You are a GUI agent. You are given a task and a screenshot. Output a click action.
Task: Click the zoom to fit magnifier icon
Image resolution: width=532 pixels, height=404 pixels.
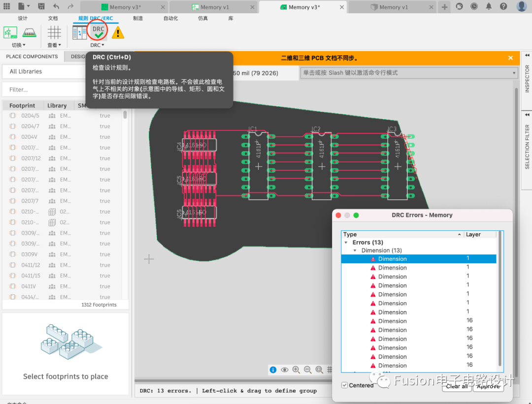coord(319,370)
